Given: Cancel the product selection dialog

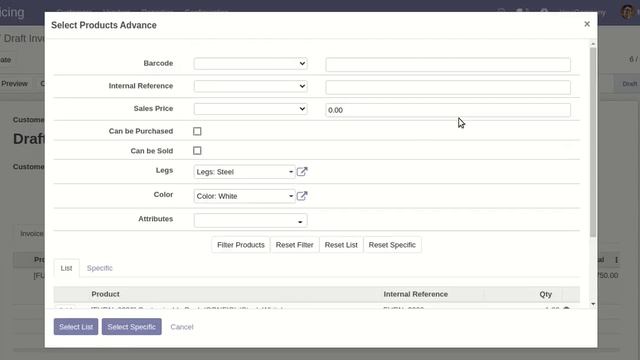Looking at the screenshot, I should [182, 327].
